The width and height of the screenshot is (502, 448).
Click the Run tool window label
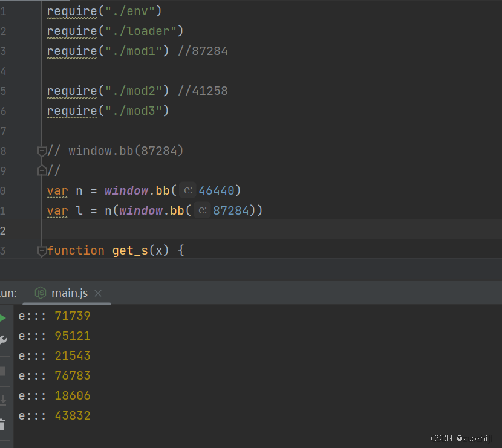point(8,293)
